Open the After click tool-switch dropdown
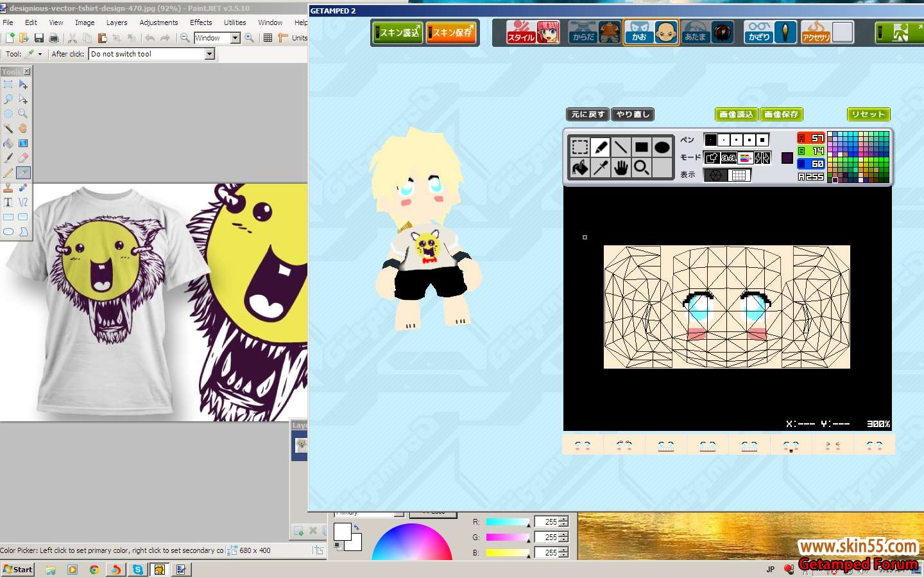The image size is (924, 578). click(x=210, y=54)
